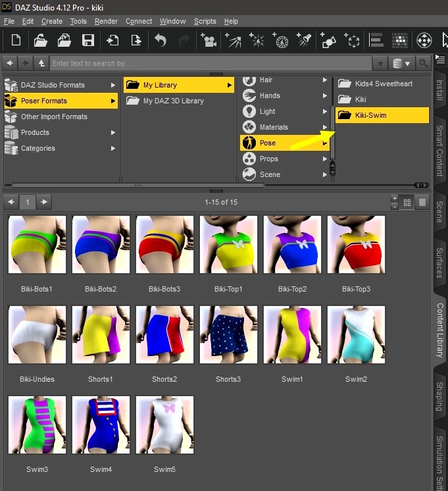Create a new point light
448x491 pixels.
(257, 40)
